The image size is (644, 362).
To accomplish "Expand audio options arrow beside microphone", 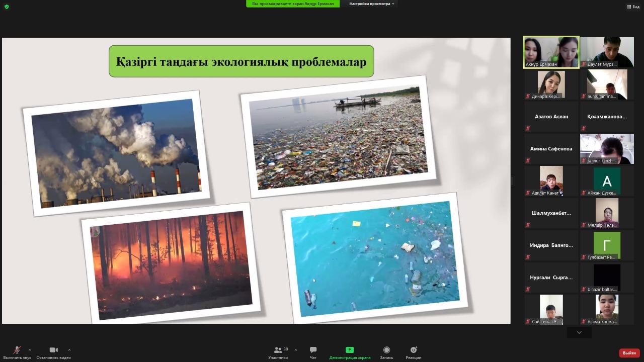I will tap(30, 350).
